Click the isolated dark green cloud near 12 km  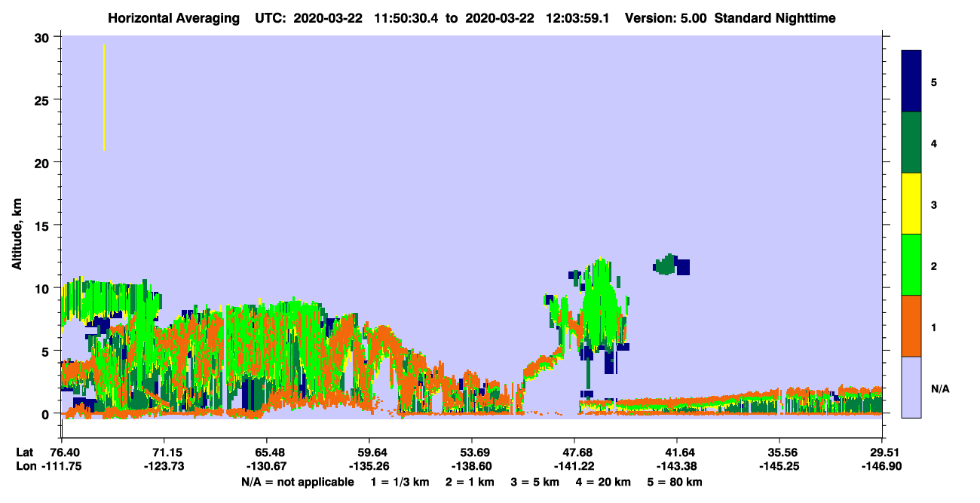coord(666,265)
